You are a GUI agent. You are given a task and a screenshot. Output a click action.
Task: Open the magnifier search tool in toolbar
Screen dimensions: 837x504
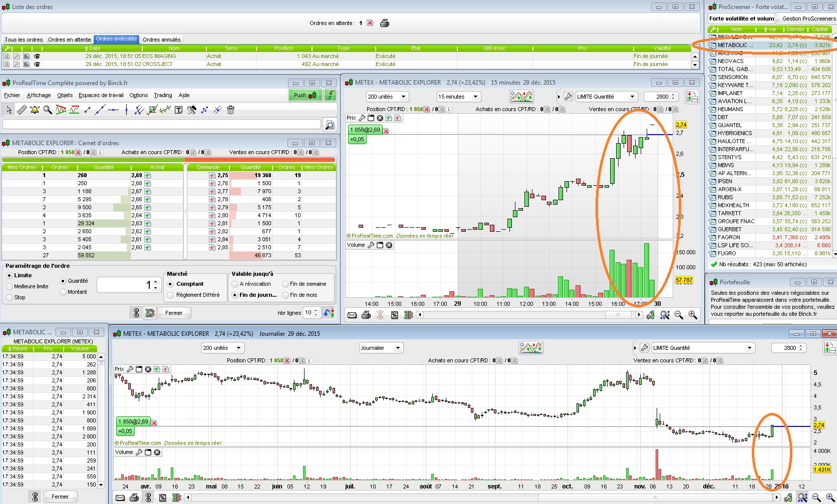(x=48, y=110)
